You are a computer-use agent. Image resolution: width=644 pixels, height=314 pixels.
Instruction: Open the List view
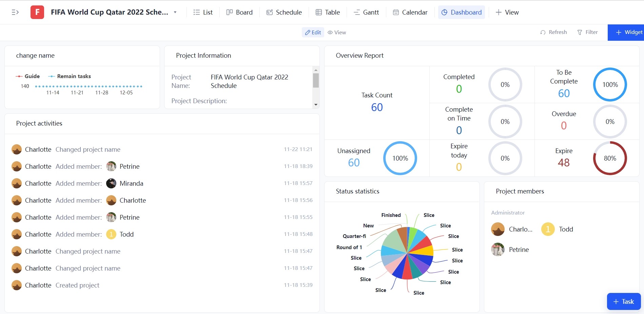point(203,12)
